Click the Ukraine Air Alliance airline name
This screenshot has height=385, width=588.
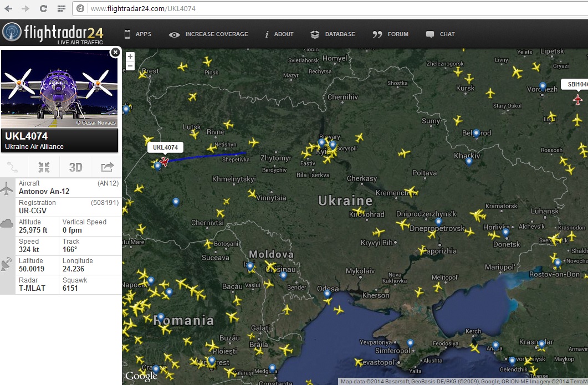click(x=34, y=147)
